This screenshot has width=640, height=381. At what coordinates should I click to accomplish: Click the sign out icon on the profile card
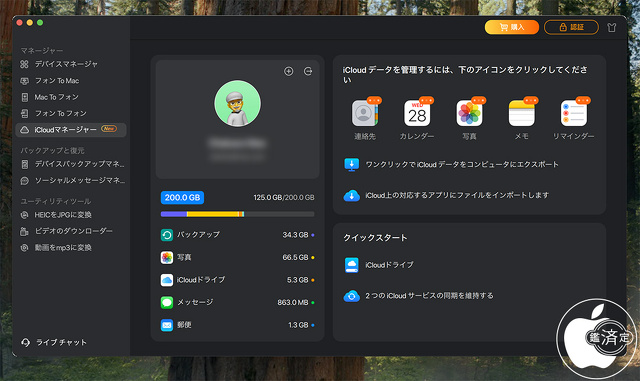pos(308,71)
